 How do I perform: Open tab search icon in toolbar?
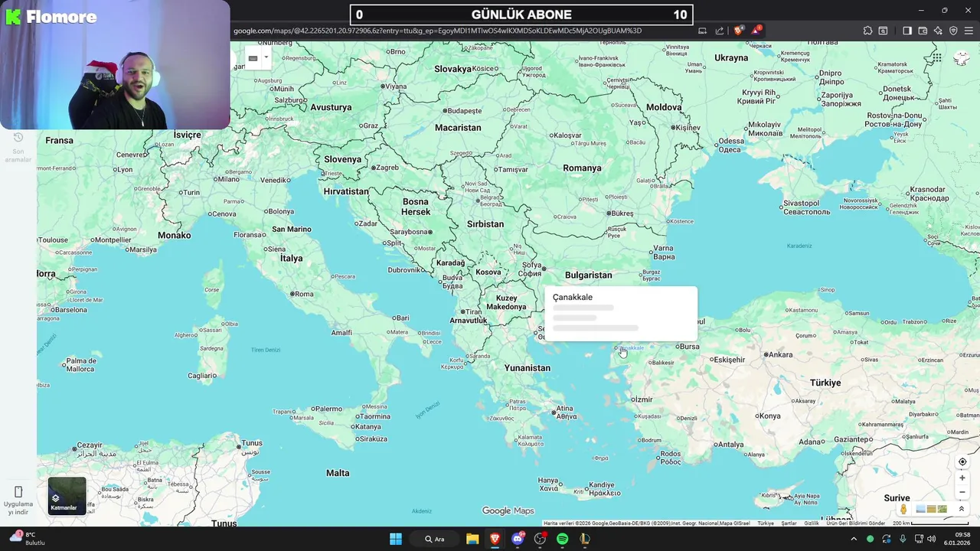(883, 31)
